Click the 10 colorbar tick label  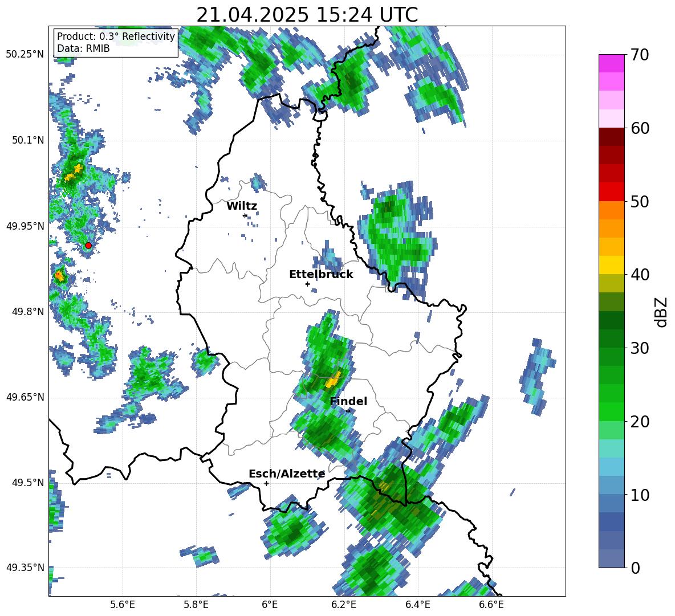click(x=639, y=495)
